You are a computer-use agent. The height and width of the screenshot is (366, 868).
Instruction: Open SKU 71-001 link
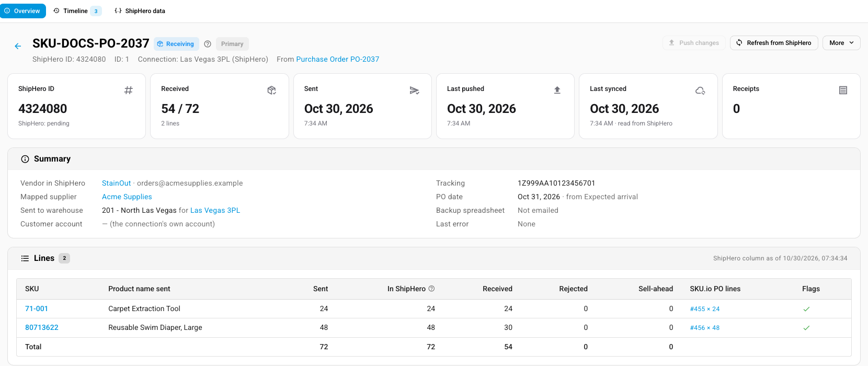37,308
